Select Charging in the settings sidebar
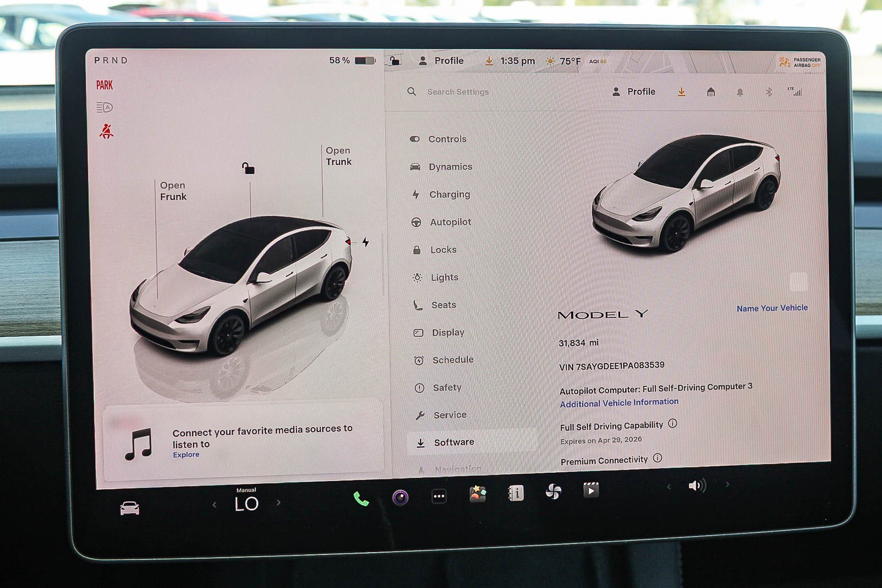The width and height of the screenshot is (882, 588). 449,194
